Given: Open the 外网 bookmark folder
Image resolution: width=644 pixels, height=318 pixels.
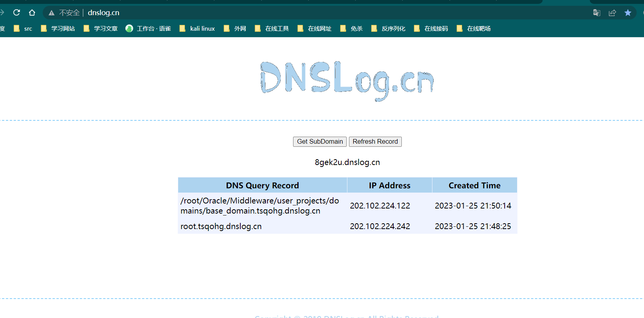Looking at the screenshot, I should point(235,28).
